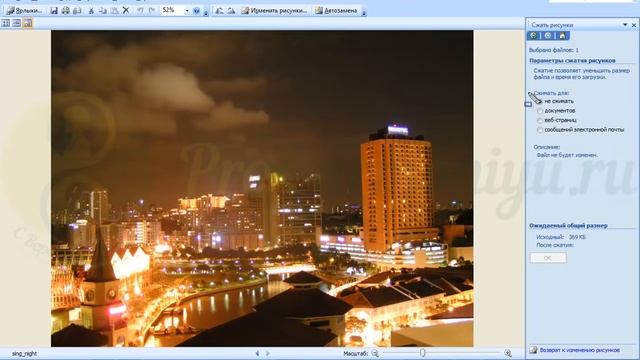Click the 'После сжатия:' label

click(x=555, y=245)
